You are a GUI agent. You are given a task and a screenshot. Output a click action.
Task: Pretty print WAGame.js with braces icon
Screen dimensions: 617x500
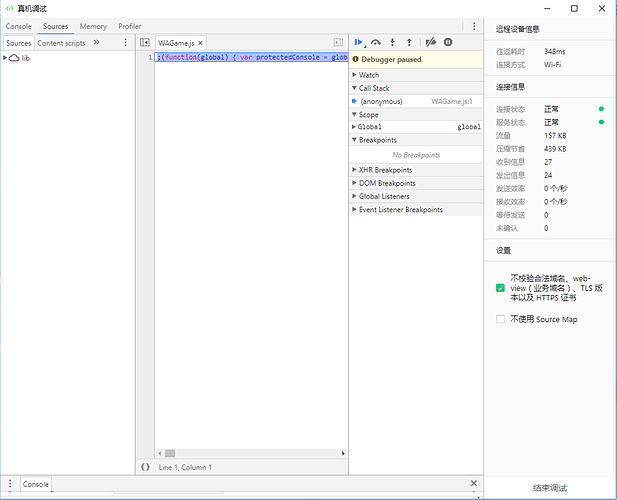pos(145,467)
